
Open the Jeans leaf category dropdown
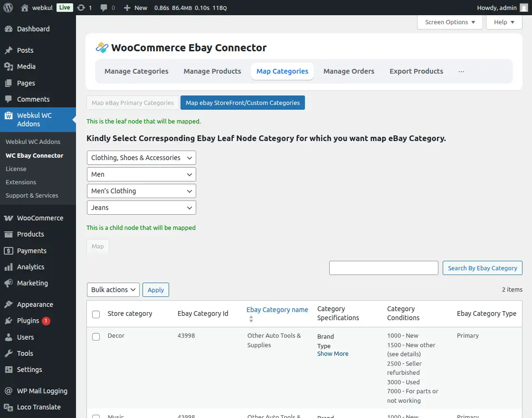(142, 208)
